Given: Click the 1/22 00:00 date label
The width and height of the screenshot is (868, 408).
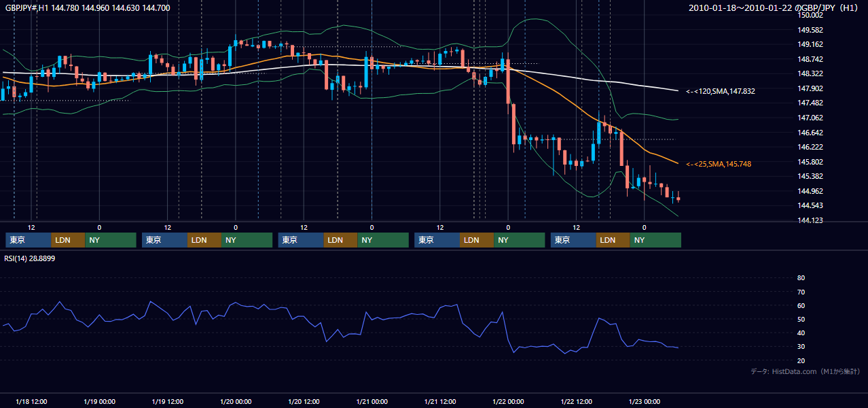Looking at the screenshot, I should (x=508, y=402).
